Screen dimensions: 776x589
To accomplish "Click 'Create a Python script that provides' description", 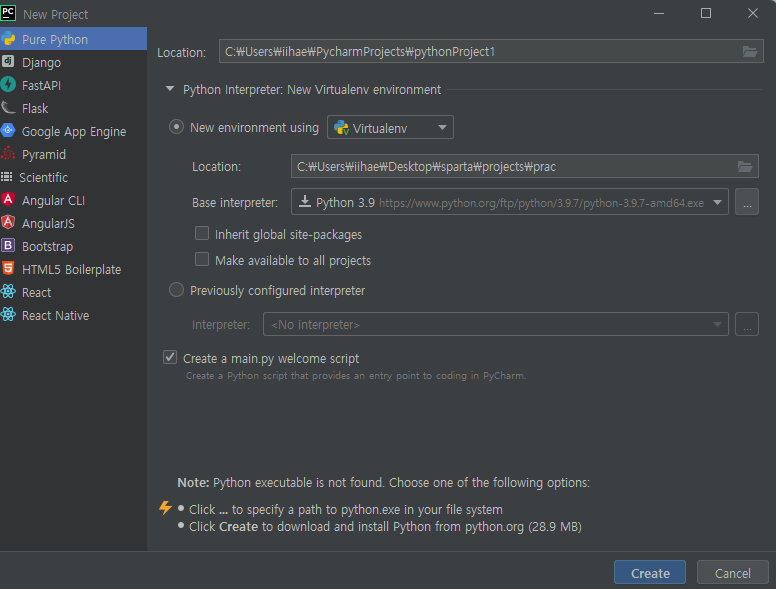I will (x=355, y=376).
